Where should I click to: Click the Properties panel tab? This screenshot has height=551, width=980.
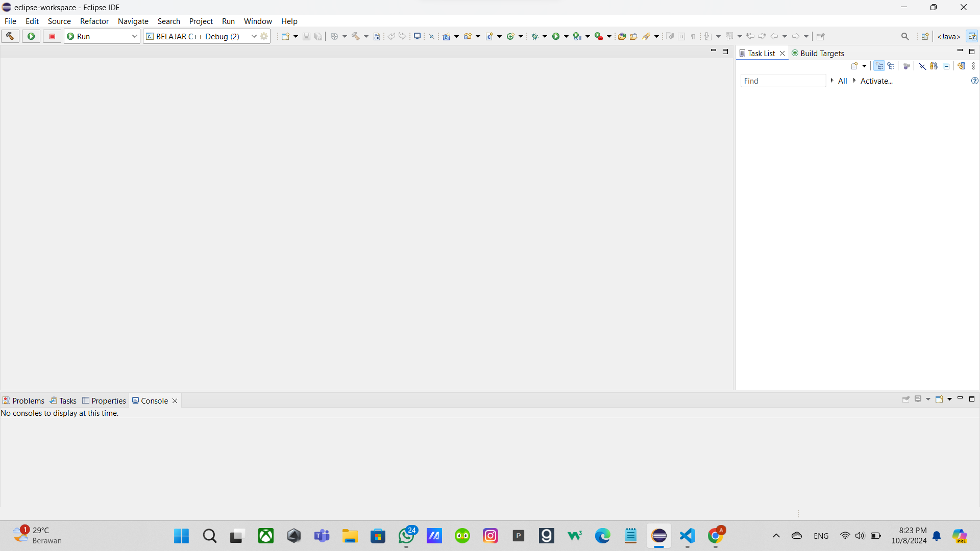coord(104,400)
